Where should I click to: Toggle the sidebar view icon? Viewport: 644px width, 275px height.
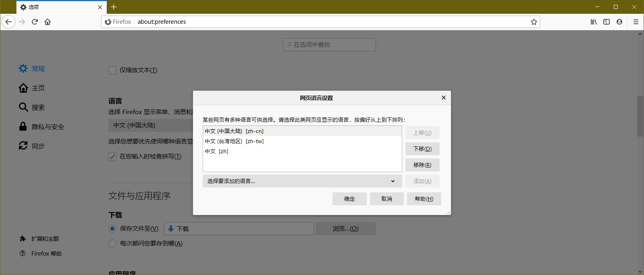(x=607, y=22)
